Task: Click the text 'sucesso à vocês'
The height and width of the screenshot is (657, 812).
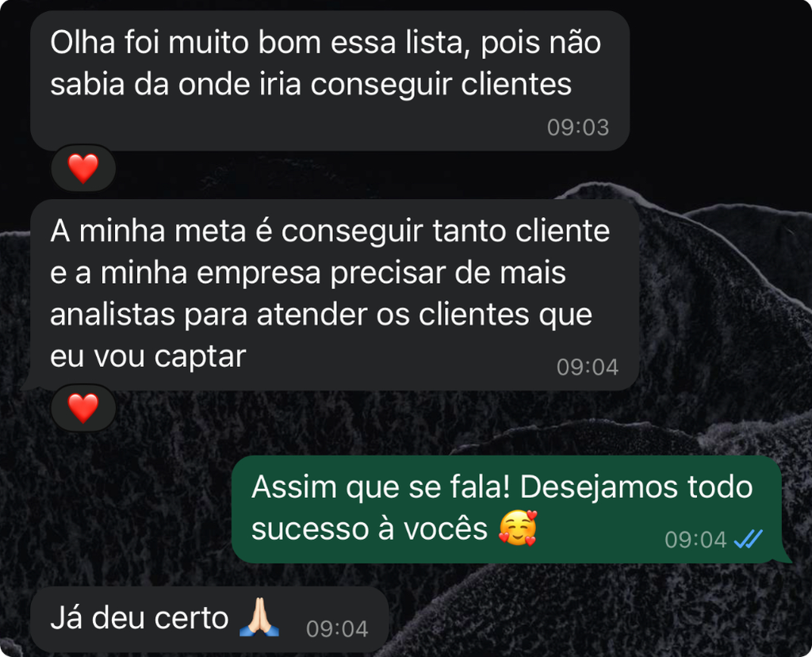Action: pyautogui.click(x=370, y=529)
